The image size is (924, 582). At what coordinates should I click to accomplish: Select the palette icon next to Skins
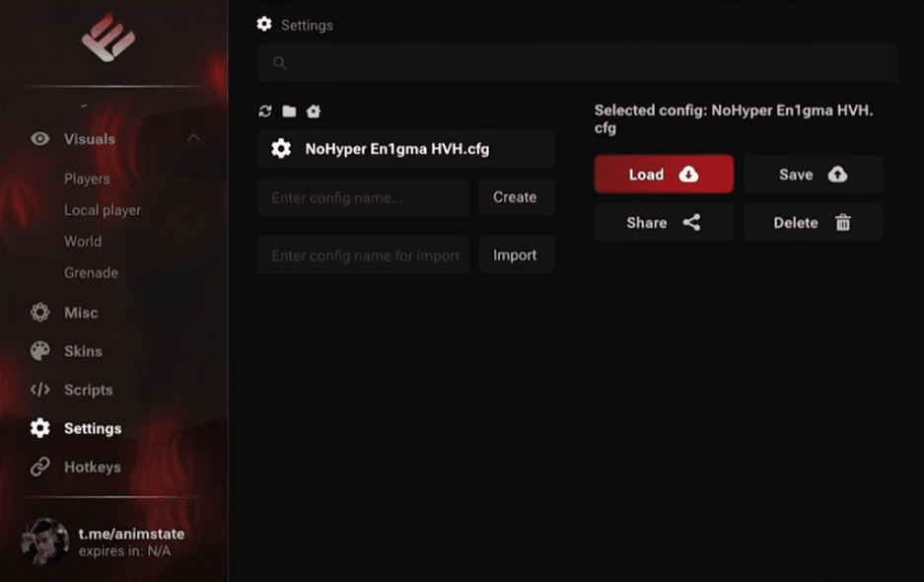[x=40, y=351]
